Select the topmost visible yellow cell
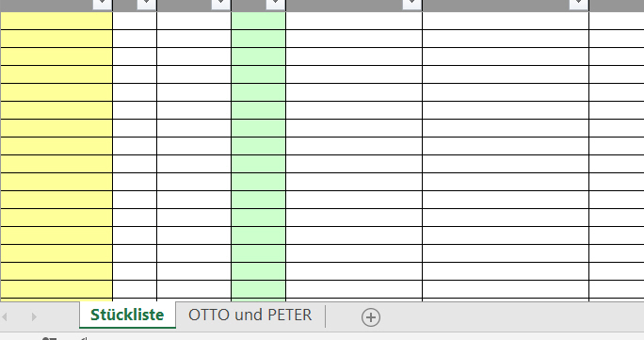The height and width of the screenshot is (340, 644). [x=56, y=21]
